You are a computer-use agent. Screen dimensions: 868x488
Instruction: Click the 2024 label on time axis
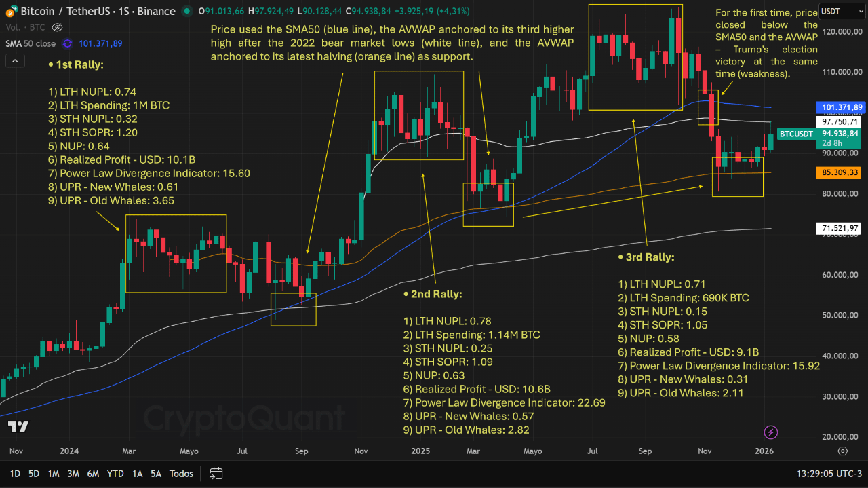68,451
